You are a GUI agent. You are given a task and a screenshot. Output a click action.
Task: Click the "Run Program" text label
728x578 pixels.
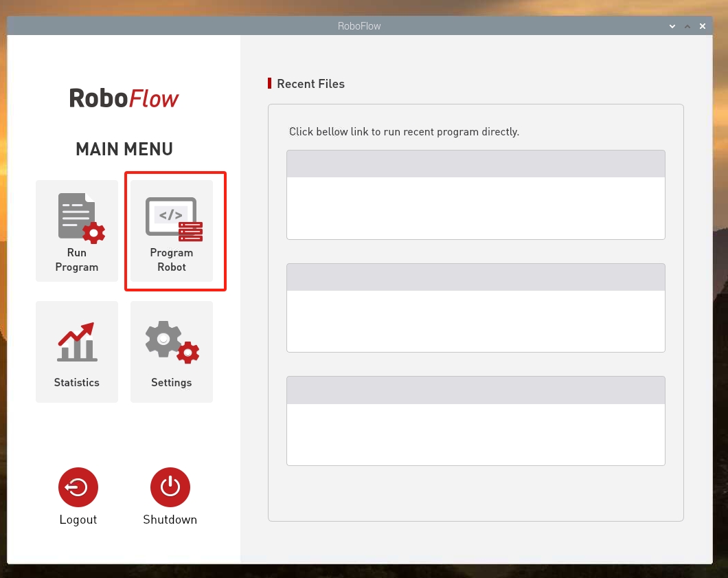77,260
